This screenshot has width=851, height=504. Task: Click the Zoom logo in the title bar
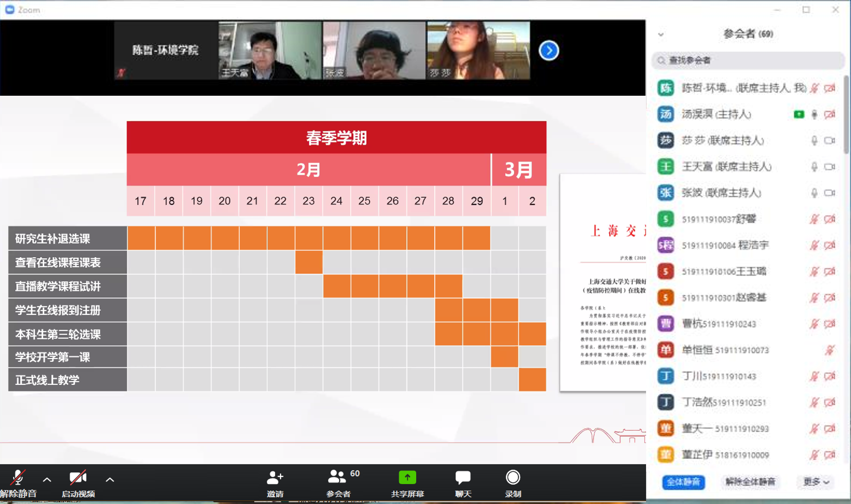(x=10, y=9)
